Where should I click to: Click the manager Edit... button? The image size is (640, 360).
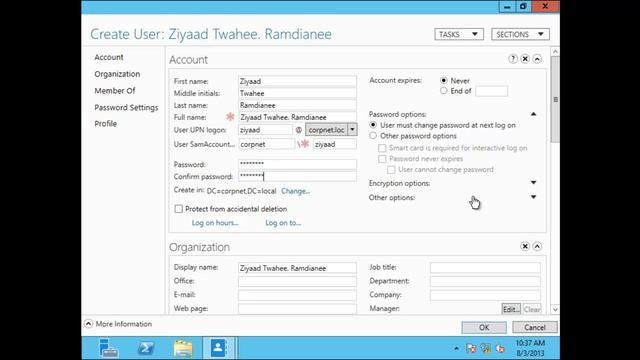[x=511, y=309]
